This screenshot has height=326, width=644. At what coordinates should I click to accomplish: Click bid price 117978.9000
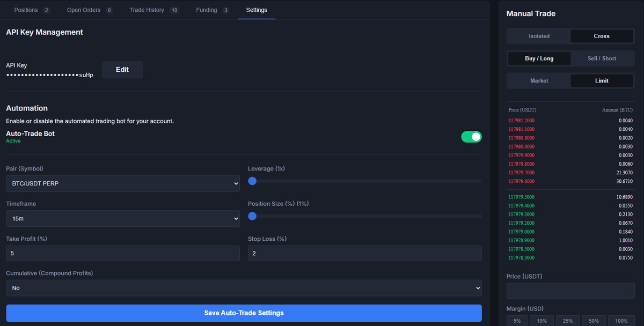point(521,240)
